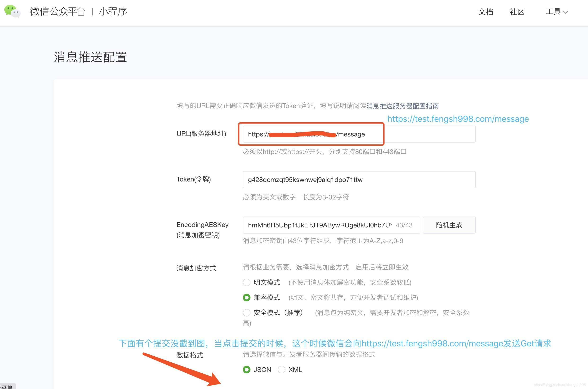Click the WeChat logo icon
Viewport: 588px width, 389px height.
click(12, 11)
